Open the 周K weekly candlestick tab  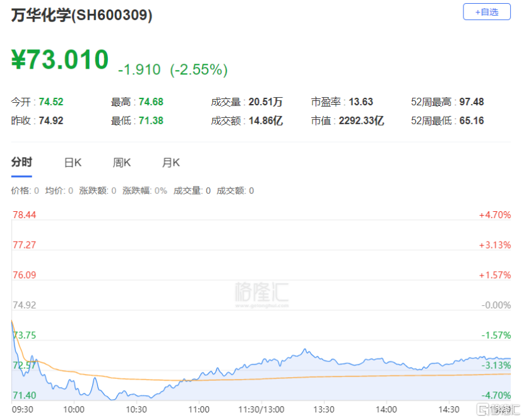point(122,163)
